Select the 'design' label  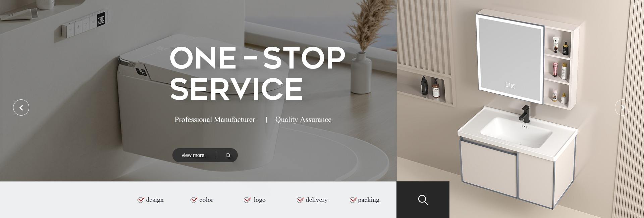pos(155,200)
